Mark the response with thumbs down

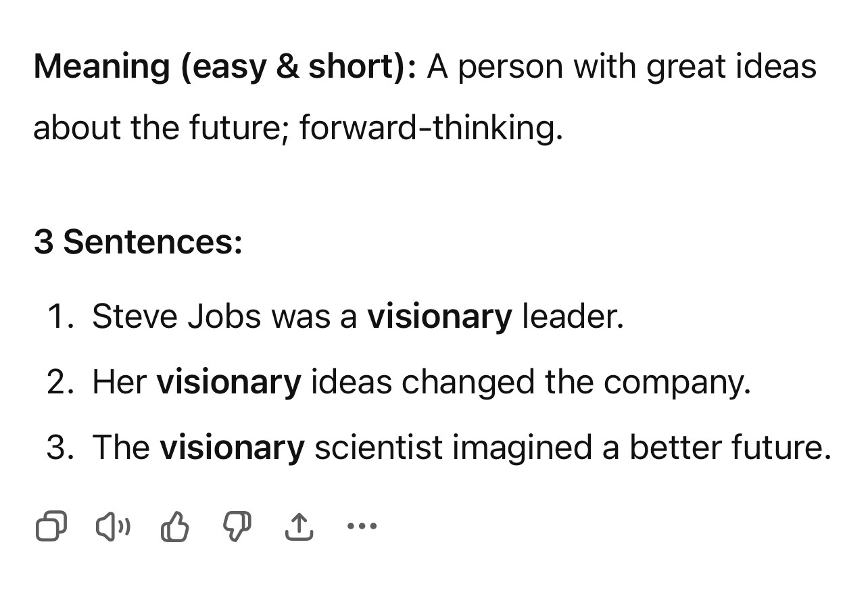tap(237, 527)
